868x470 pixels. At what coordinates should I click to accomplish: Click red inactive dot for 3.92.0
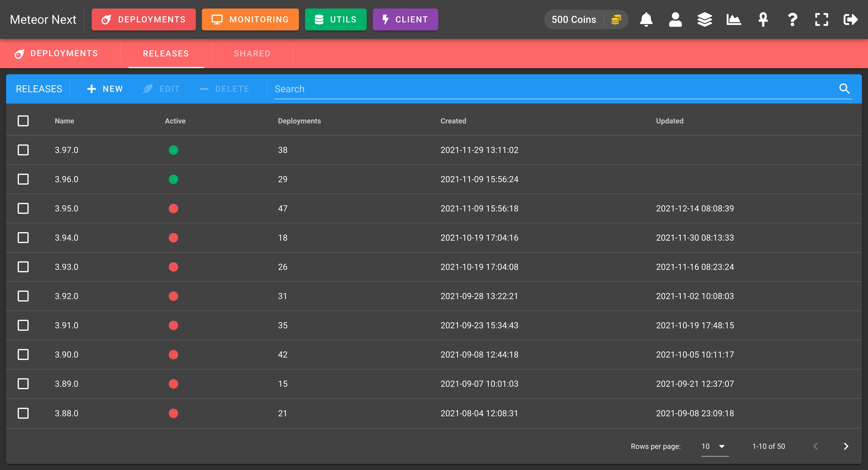[x=173, y=296]
